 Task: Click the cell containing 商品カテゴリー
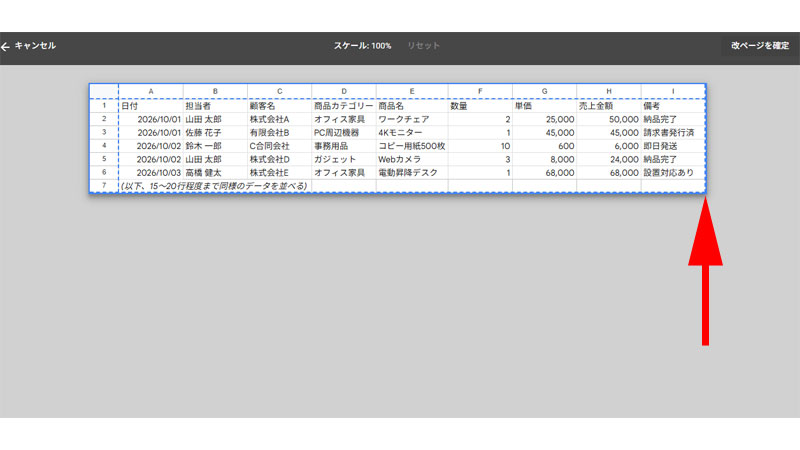[343, 106]
